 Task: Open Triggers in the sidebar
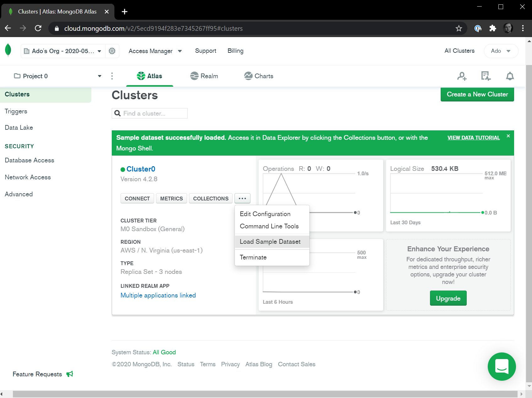pos(16,111)
